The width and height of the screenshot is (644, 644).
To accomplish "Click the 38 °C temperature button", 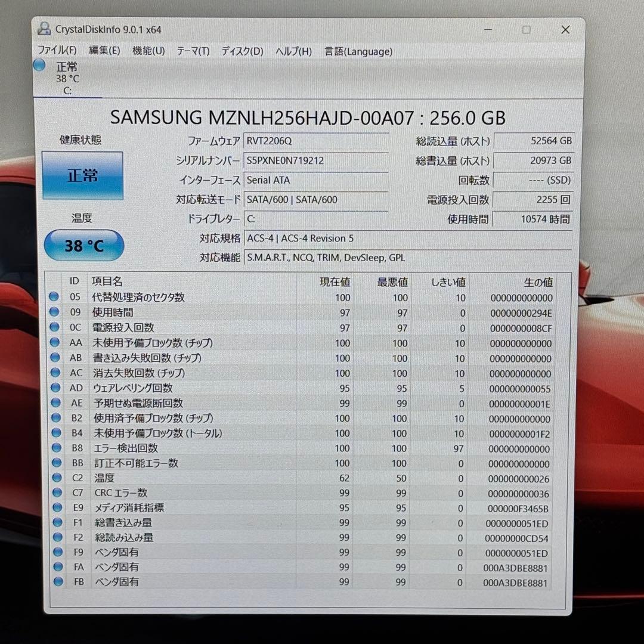I will [84, 245].
